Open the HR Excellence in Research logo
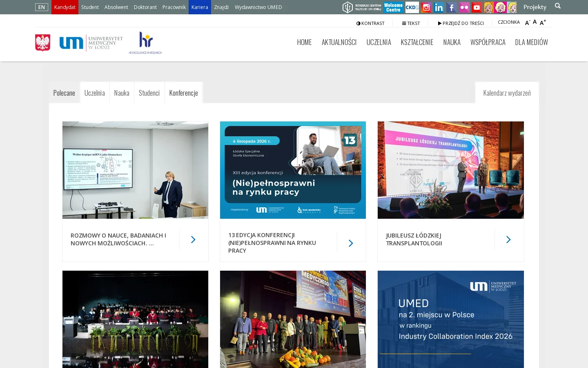 click(x=145, y=43)
